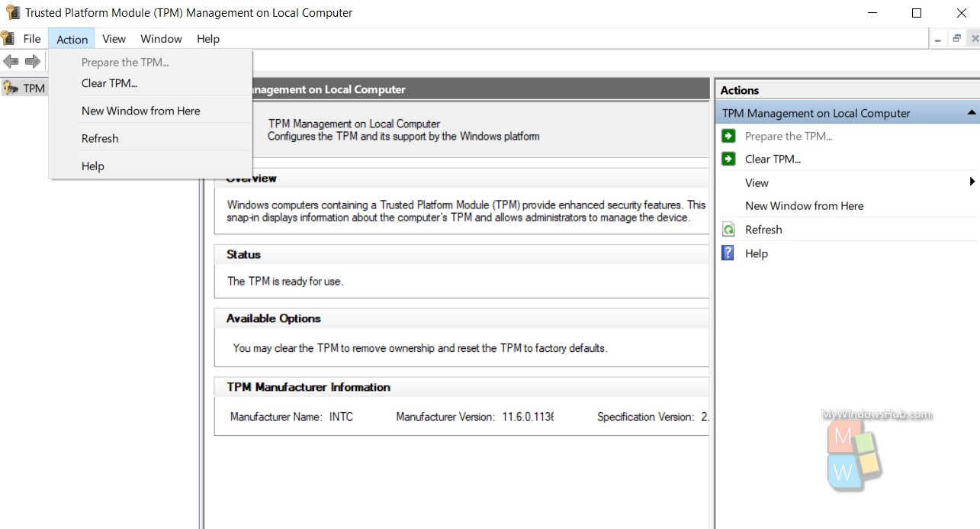Viewport: 980px width, 529px height.
Task: Click the Forward arrow in the toolbar
Action: [x=32, y=61]
